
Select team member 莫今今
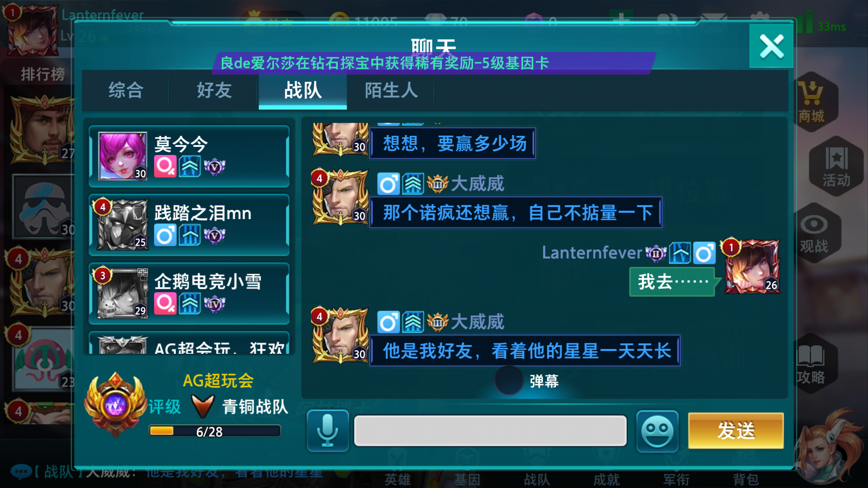click(189, 156)
